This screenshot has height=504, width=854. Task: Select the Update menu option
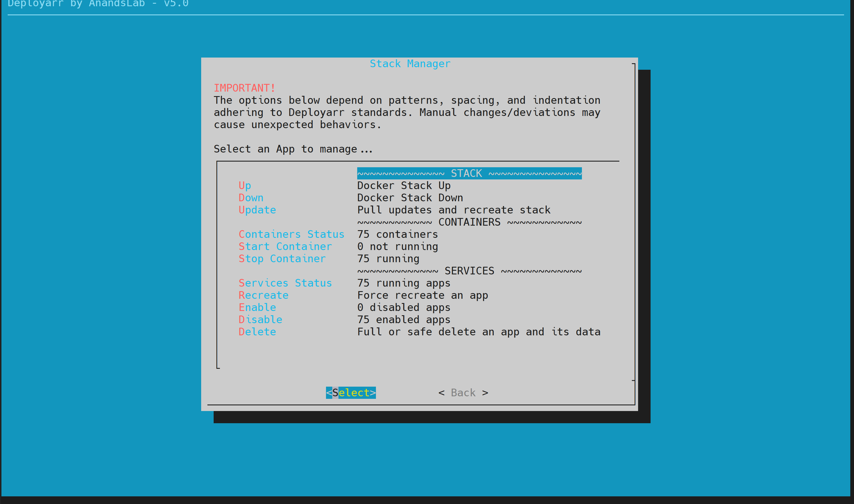click(257, 210)
